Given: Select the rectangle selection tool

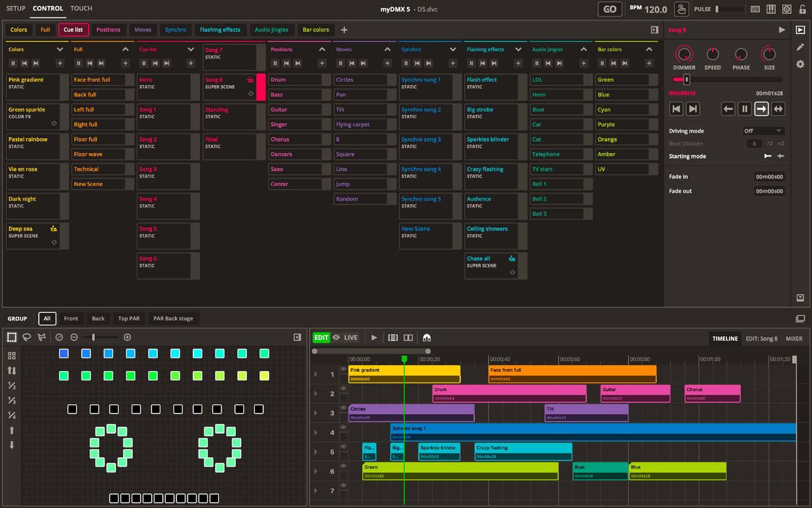Looking at the screenshot, I should tap(12, 337).
